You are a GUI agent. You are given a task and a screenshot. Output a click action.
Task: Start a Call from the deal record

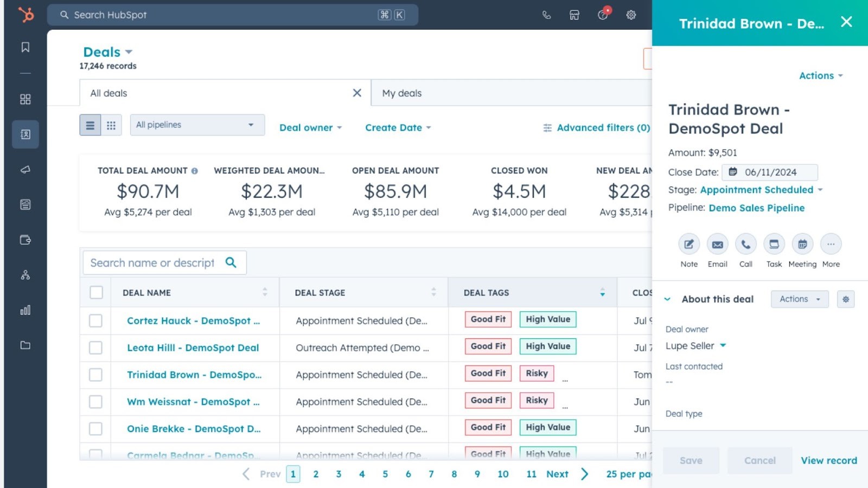tap(745, 245)
